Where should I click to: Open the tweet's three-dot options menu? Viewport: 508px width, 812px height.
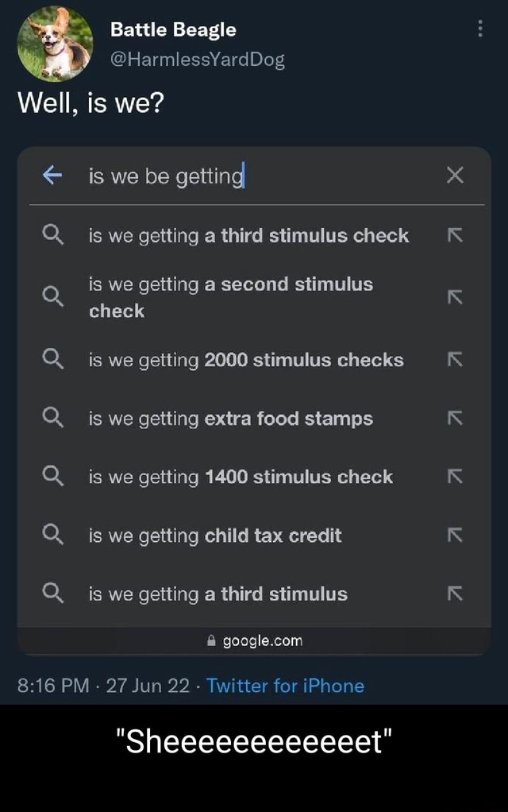tap(480, 29)
